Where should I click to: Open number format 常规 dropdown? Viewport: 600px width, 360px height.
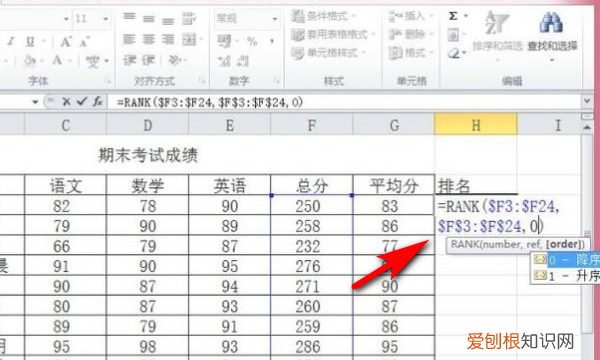click(275, 19)
